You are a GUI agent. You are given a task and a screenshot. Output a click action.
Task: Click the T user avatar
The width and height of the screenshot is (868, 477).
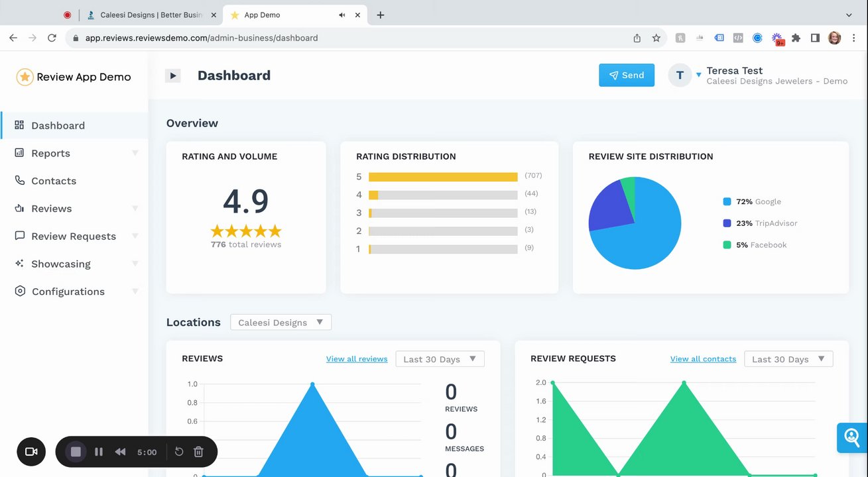pyautogui.click(x=680, y=76)
